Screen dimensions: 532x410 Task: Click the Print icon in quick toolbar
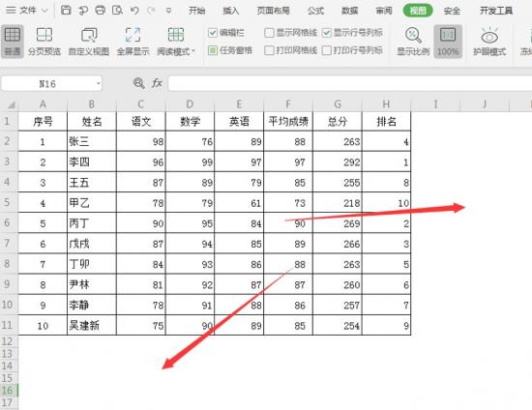pos(101,11)
